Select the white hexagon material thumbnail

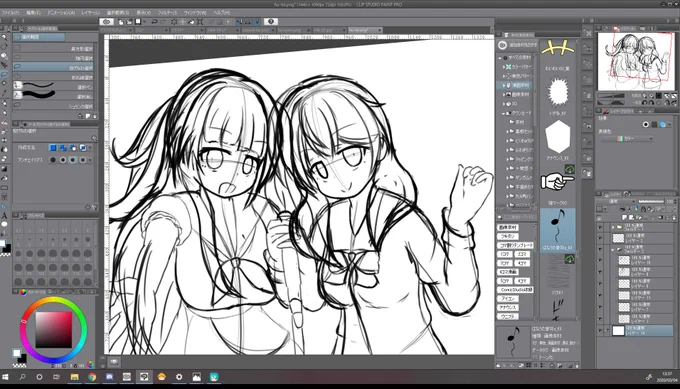558,137
